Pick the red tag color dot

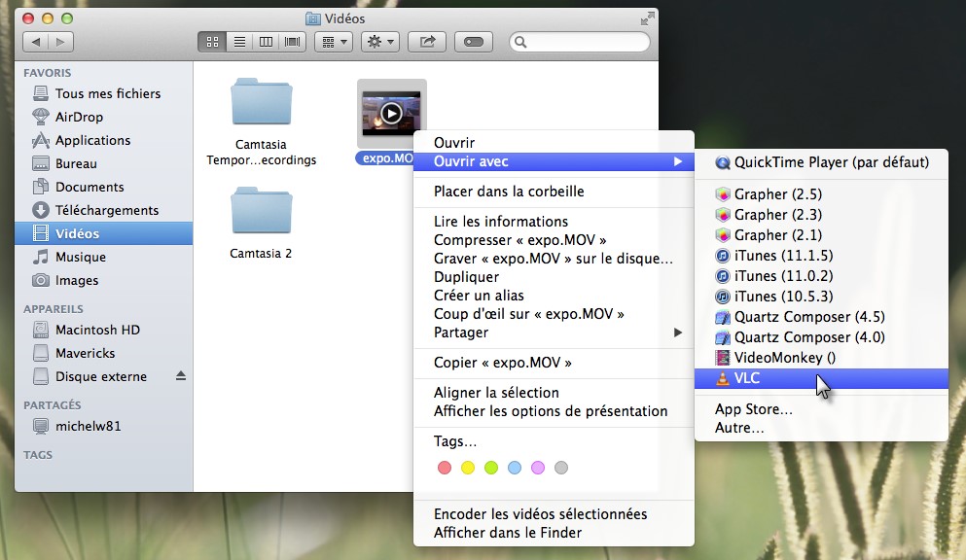(x=445, y=468)
